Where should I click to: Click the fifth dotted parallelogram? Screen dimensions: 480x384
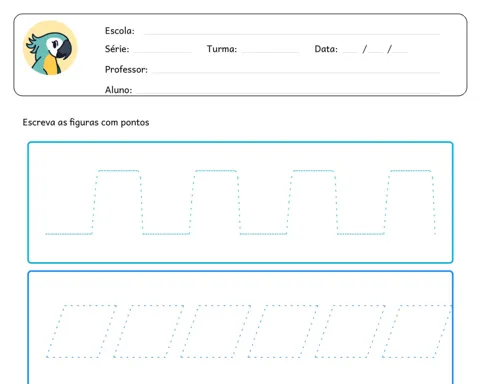(x=350, y=331)
